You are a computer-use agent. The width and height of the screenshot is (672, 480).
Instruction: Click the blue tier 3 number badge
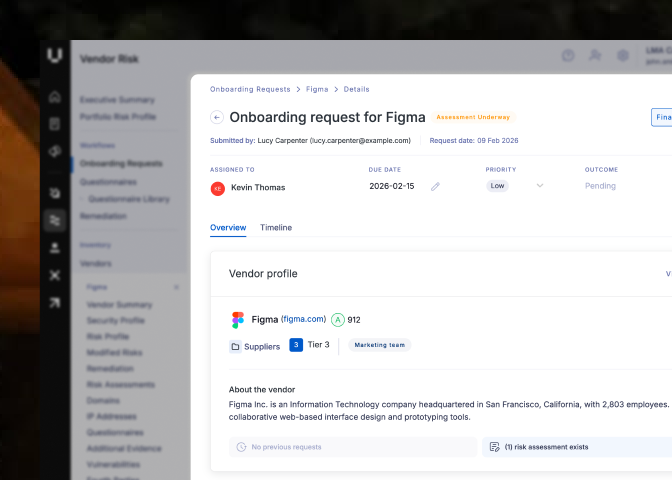coord(296,345)
